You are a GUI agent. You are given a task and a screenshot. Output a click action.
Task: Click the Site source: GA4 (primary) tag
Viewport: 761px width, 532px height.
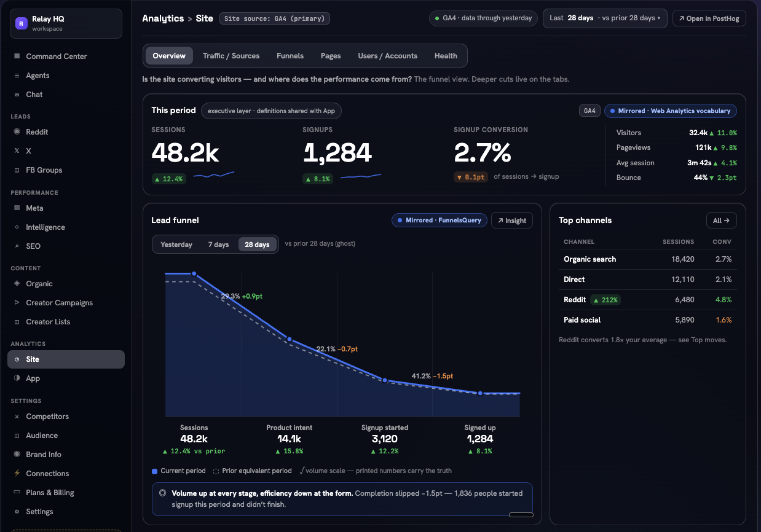coord(275,18)
